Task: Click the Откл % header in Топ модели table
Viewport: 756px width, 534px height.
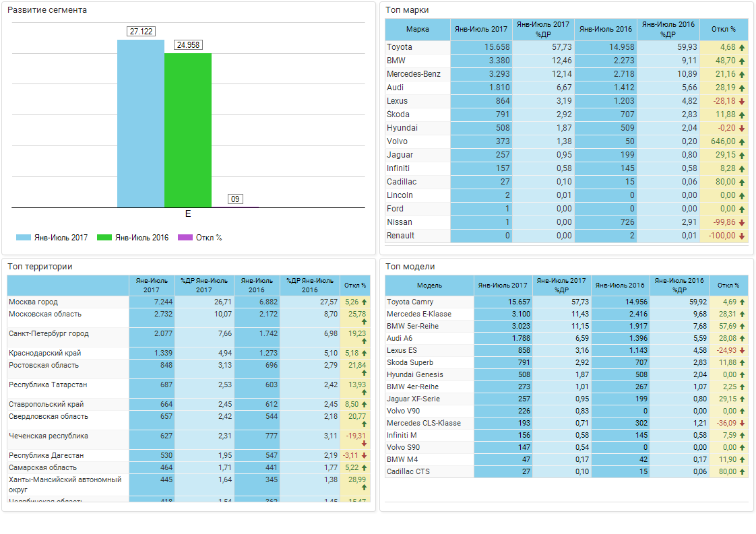Action: [728, 286]
